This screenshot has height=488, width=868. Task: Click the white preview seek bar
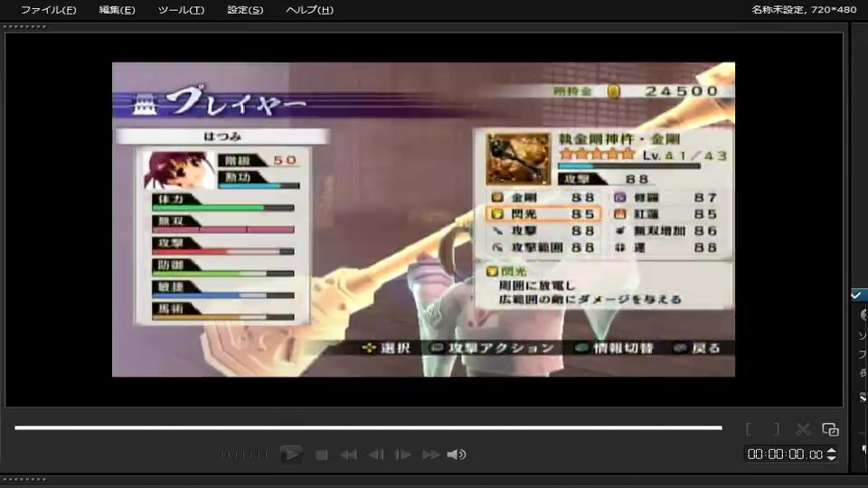click(368, 427)
